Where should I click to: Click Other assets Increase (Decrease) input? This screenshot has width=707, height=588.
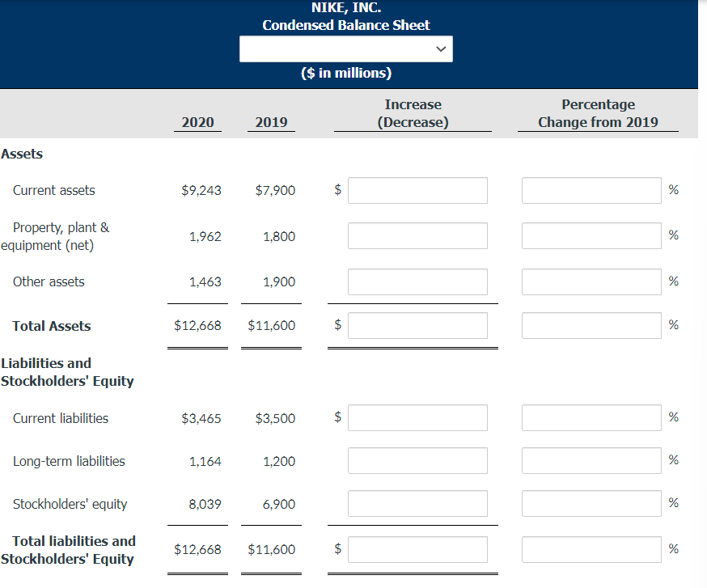click(417, 281)
